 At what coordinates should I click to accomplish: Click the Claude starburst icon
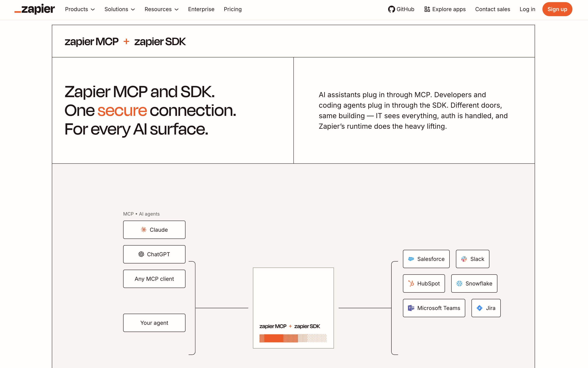click(144, 230)
